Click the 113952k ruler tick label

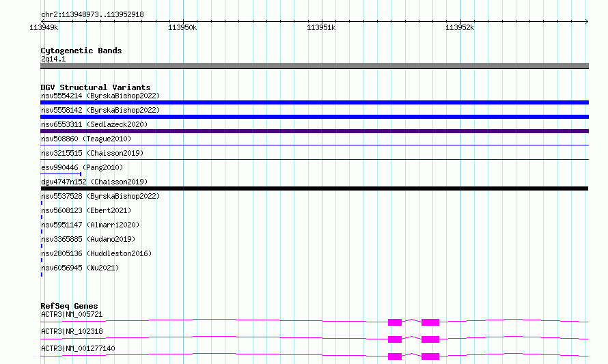pyautogui.click(x=460, y=27)
